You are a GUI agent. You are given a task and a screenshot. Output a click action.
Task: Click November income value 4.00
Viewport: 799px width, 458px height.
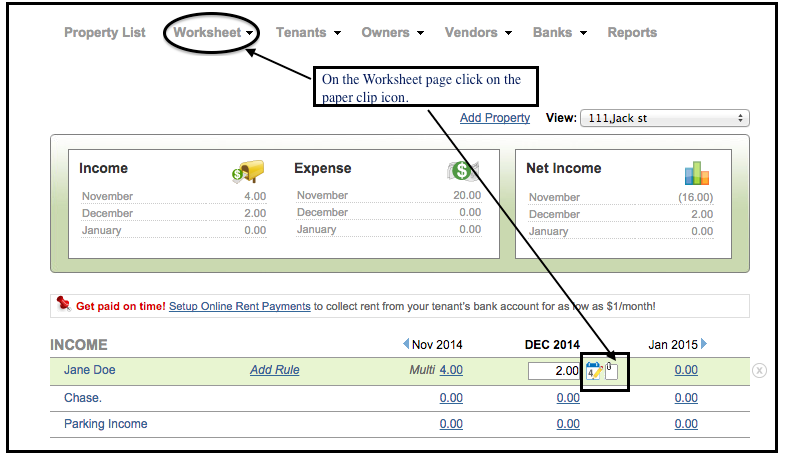(255, 196)
